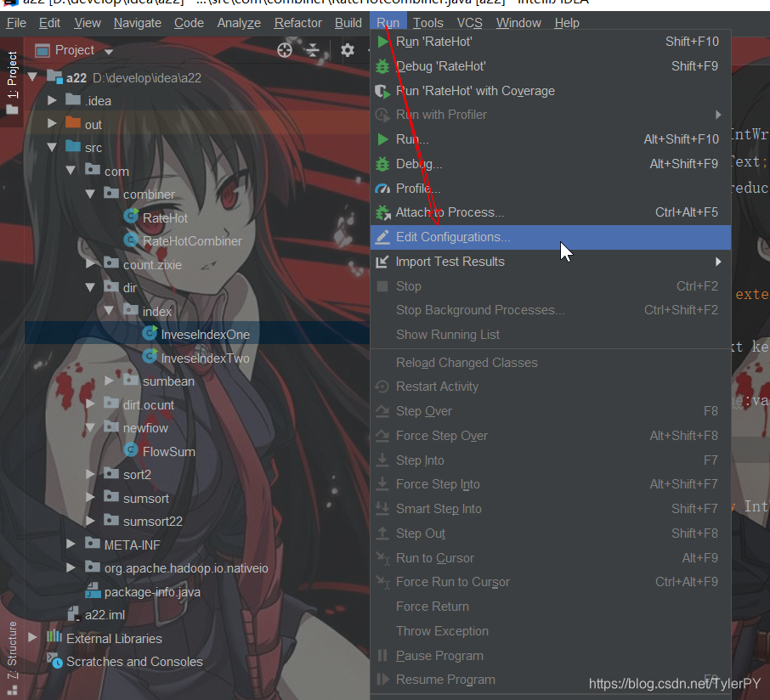
Task: Expand the count.zixie package
Action: (x=90, y=264)
